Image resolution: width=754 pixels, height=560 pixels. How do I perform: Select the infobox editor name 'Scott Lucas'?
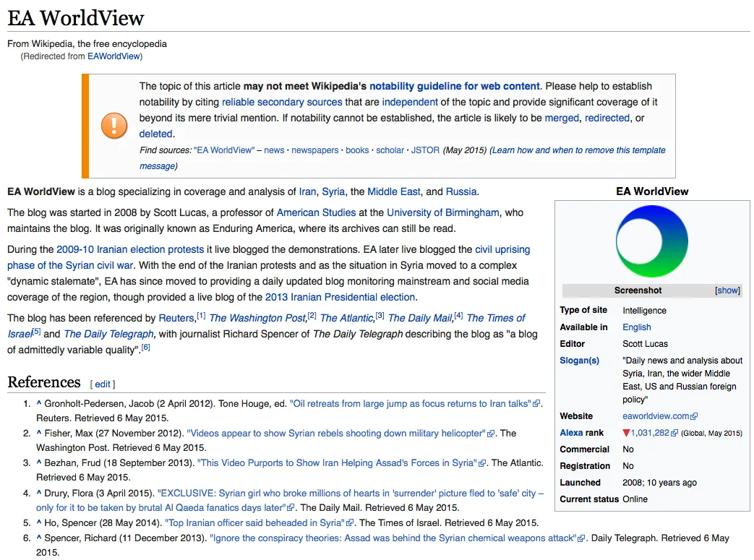[x=645, y=344]
